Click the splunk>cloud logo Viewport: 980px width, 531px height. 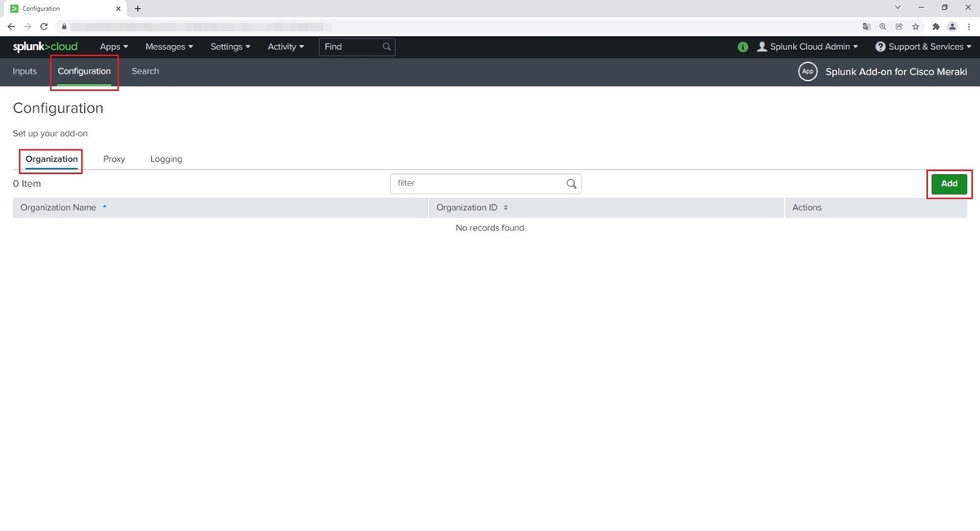pos(45,47)
